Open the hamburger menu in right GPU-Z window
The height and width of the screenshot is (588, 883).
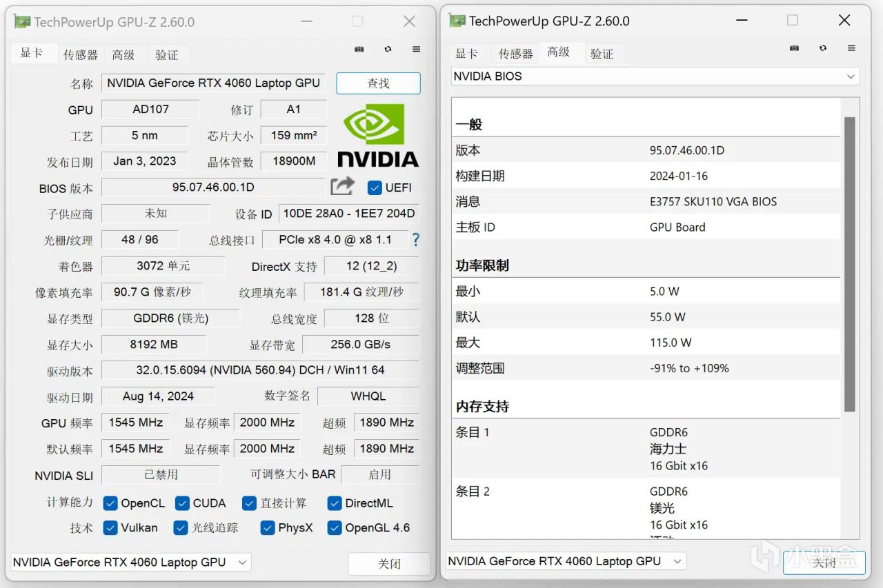pos(851,48)
